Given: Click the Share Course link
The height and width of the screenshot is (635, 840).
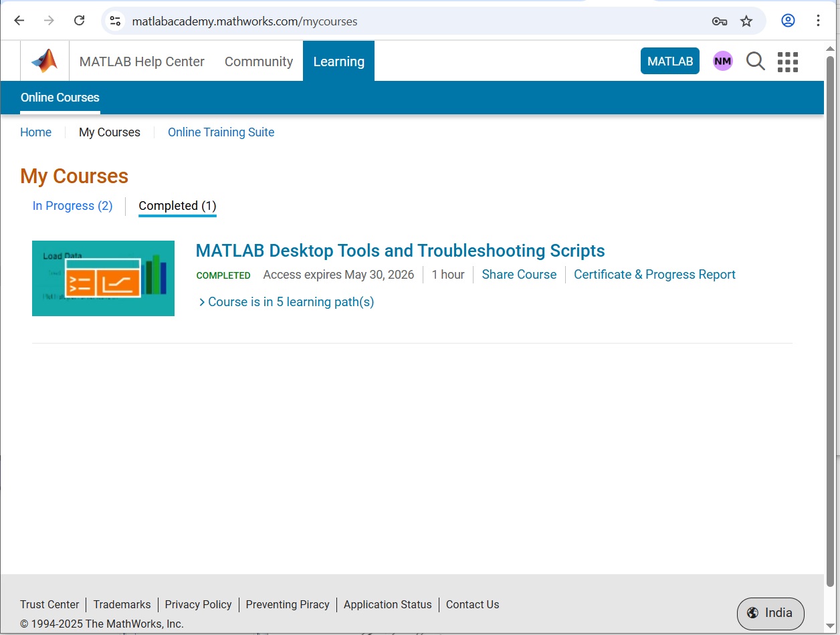Looking at the screenshot, I should [519, 275].
